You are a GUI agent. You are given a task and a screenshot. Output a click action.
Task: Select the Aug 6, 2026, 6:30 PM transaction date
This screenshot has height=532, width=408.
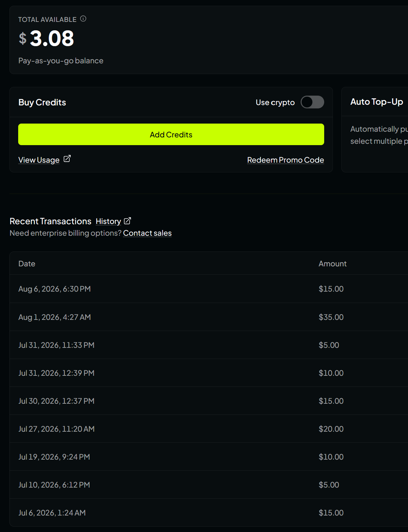(x=55, y=289)
